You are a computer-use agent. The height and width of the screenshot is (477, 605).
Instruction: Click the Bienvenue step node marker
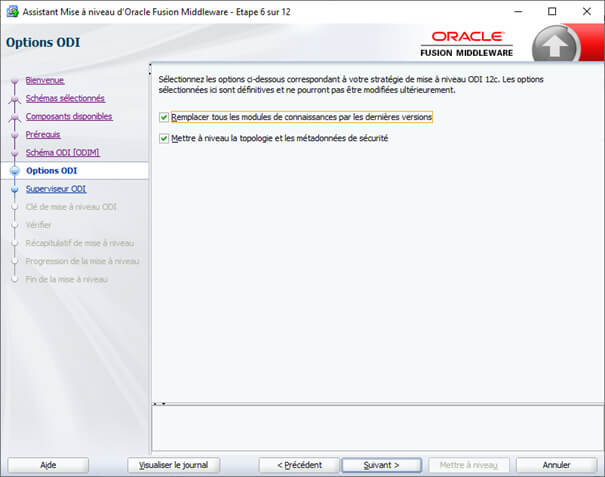tap(15, 81)
